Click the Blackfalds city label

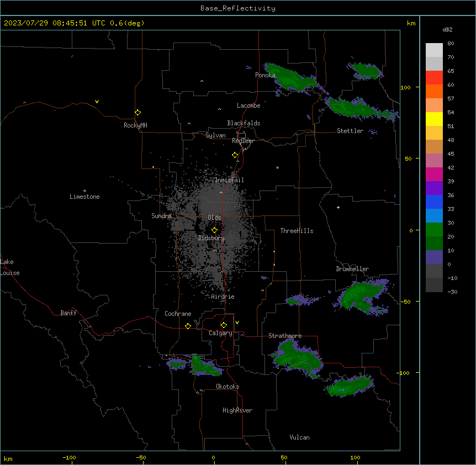pos(244,123)
